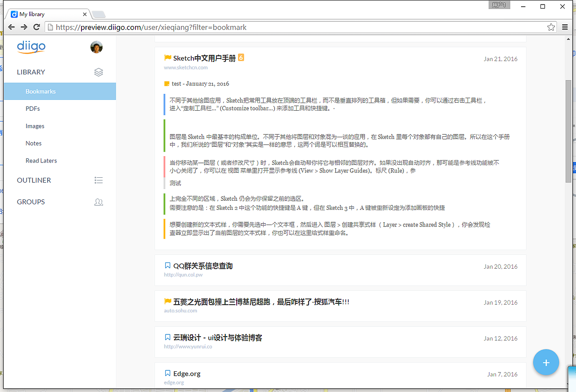Open the 云瑞设计 bookmark title
Image resolution: width=576 pixels, height=392 pixels.
coord(218,338)
